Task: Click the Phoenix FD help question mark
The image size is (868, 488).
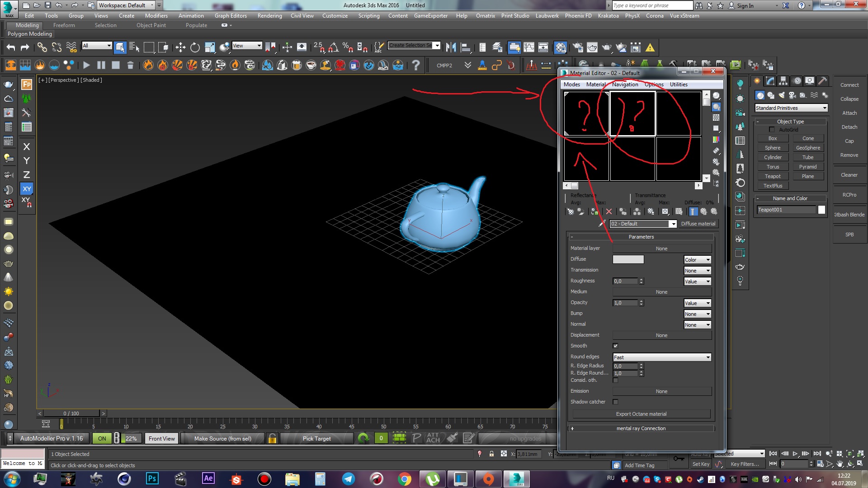Action: (415, 66)
